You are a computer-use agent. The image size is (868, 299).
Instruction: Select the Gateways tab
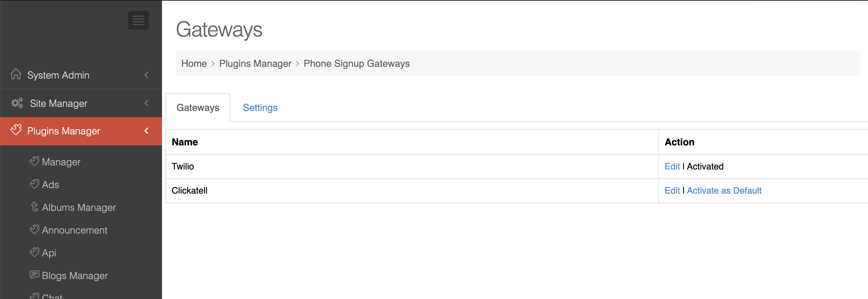tap(198, 107)
